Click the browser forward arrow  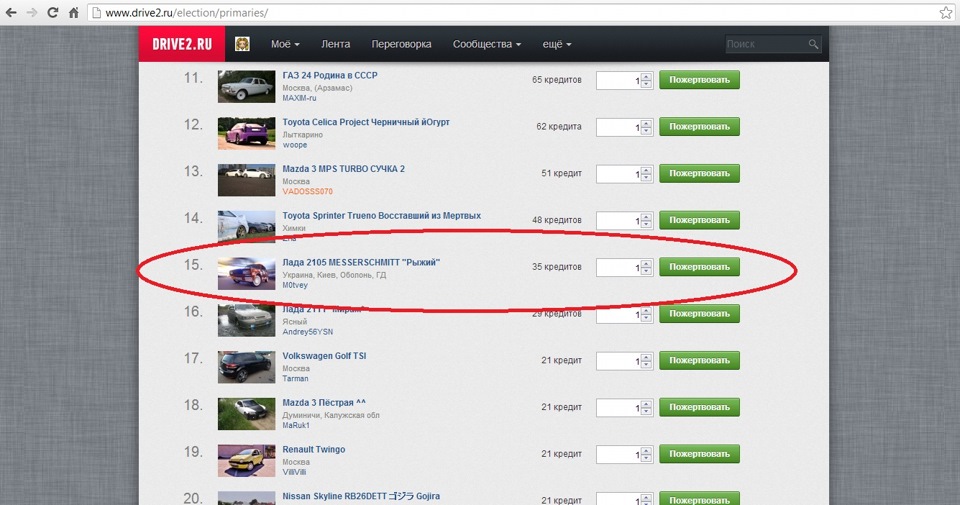coord(31,12)
